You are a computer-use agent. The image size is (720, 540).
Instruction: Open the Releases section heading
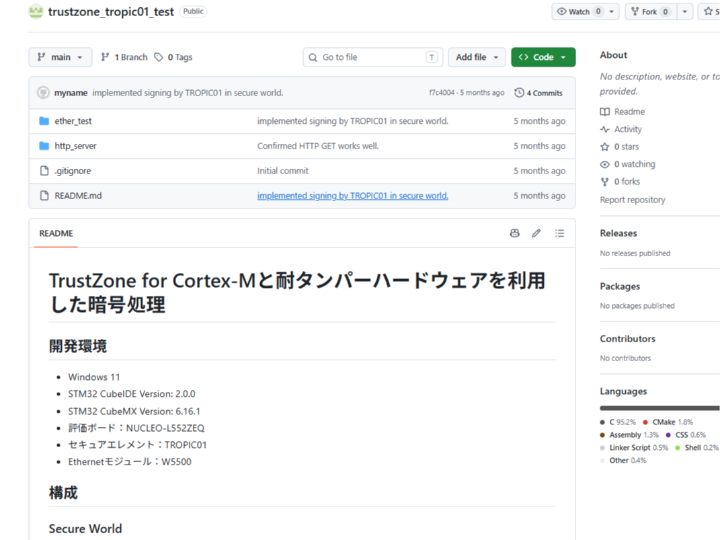pos(619,233)
